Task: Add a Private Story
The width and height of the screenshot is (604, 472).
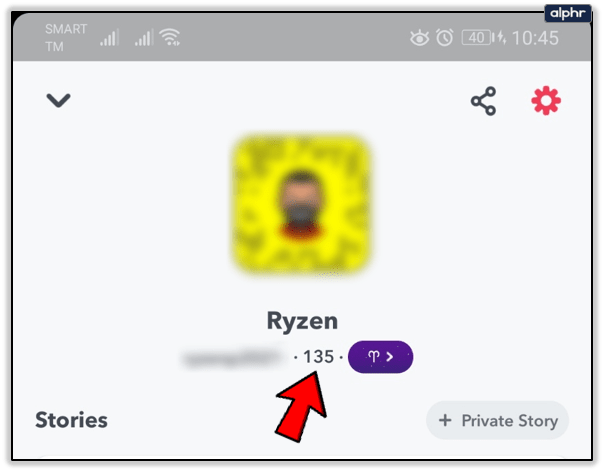Action: (x=497, y=420)
